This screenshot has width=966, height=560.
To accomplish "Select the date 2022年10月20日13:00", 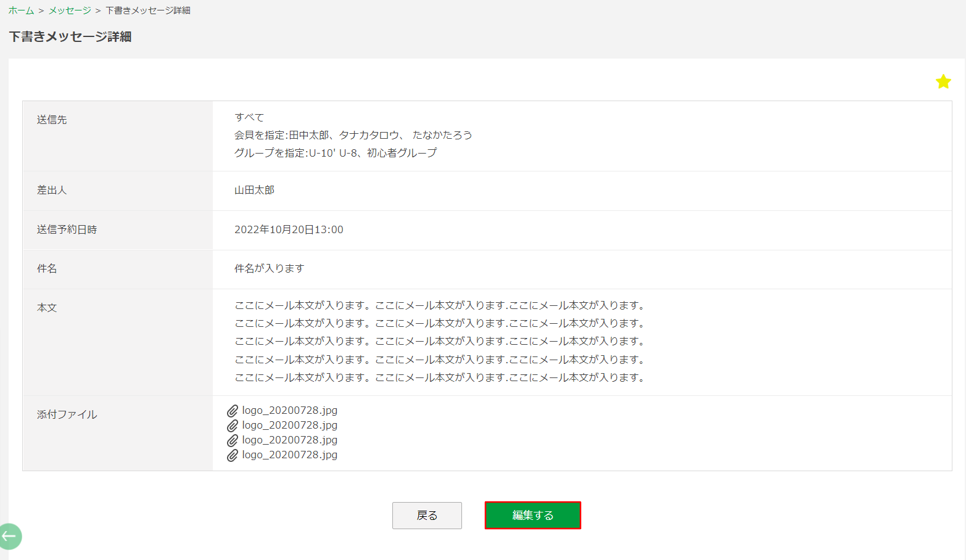I will pos(289,229).
